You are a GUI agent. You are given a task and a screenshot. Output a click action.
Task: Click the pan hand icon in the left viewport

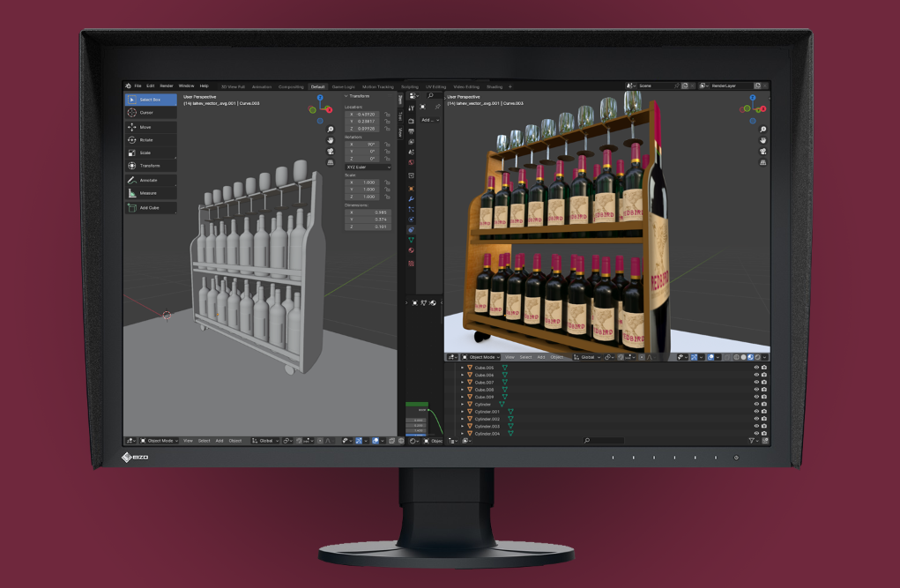331,140
